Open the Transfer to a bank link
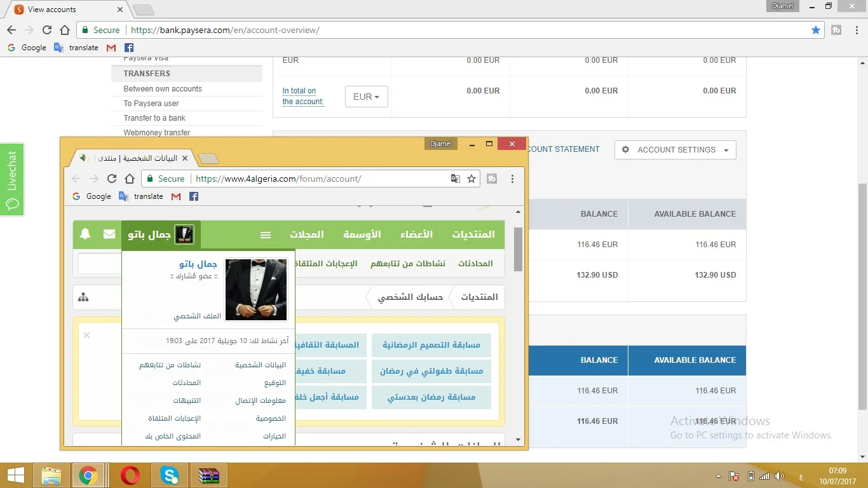 [154, 118]
